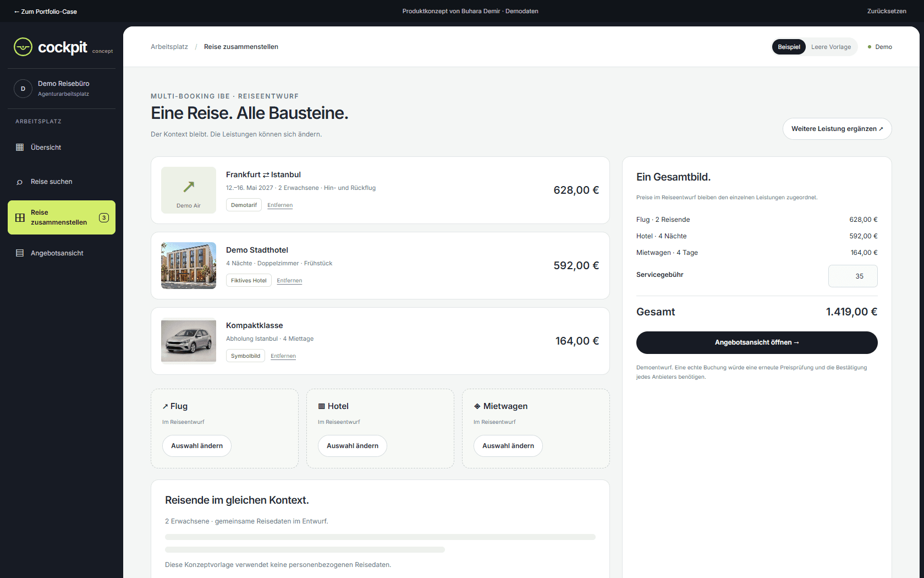The height and width of the screenshot is (578, 924).
Task: Click the diamond icon next to Mietwagen card
Action: [x=477, y=406]
